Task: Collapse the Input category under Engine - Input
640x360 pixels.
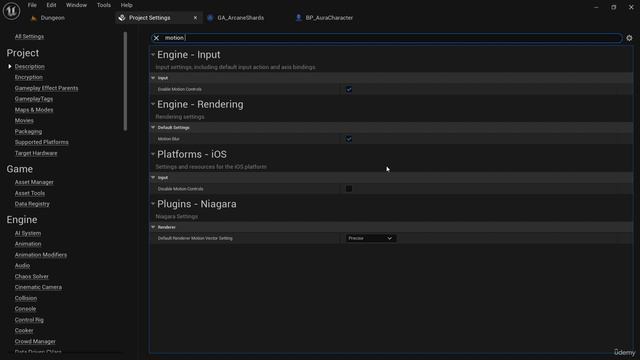Action: pos(153,78)
